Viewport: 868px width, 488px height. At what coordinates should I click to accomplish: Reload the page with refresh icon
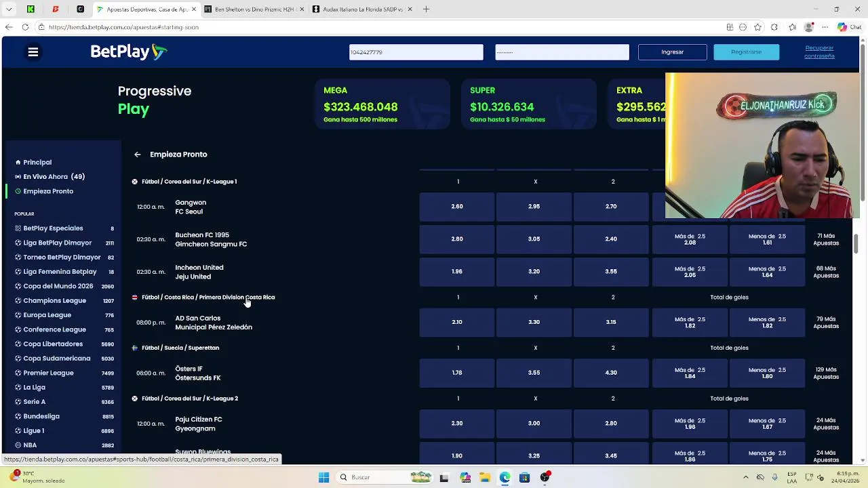click(x=25, y=27)
